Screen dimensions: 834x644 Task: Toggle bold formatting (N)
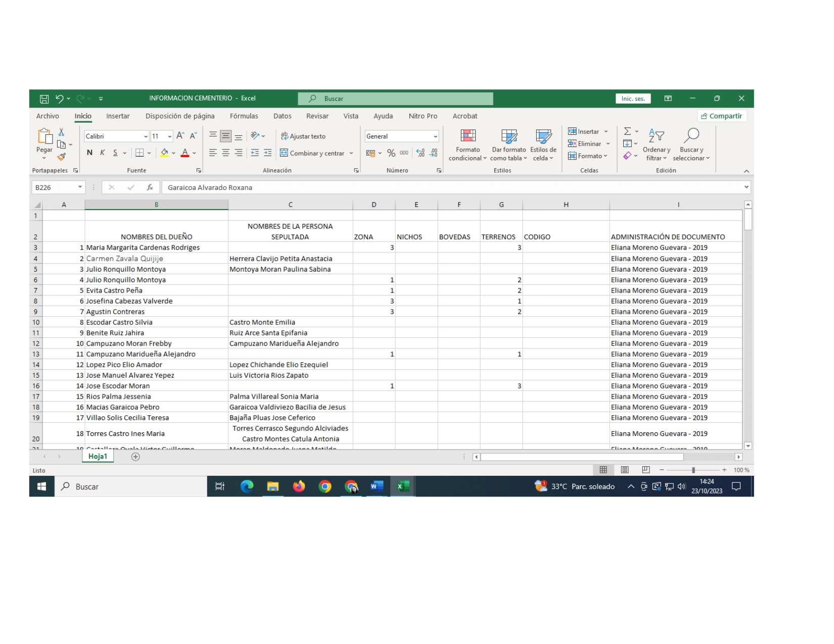tap(89, 153)
